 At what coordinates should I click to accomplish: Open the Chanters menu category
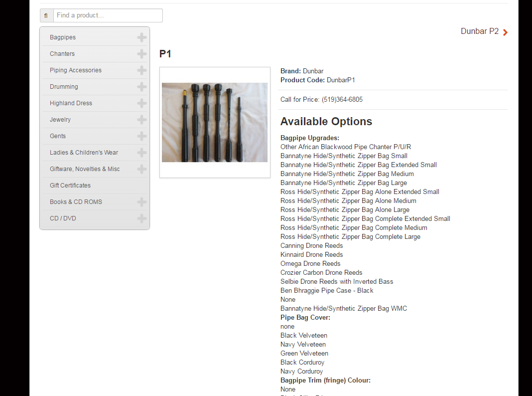coord(62,54)
